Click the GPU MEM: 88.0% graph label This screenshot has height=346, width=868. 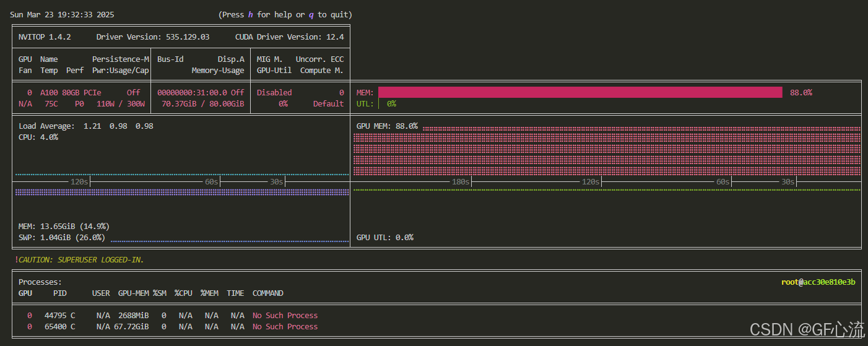click(x=387, y=126)
